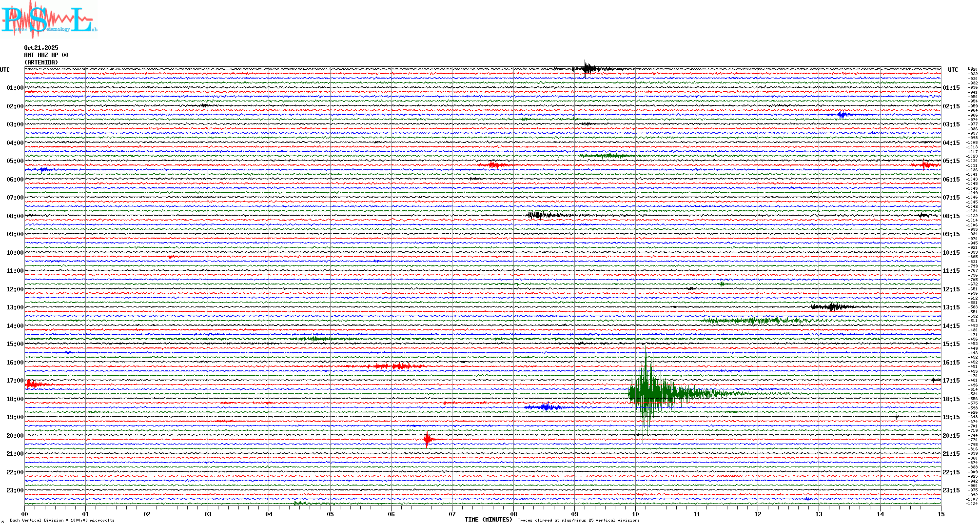
Task: Select the 08:00 hour label on left
Action: (x=15, y=216)
